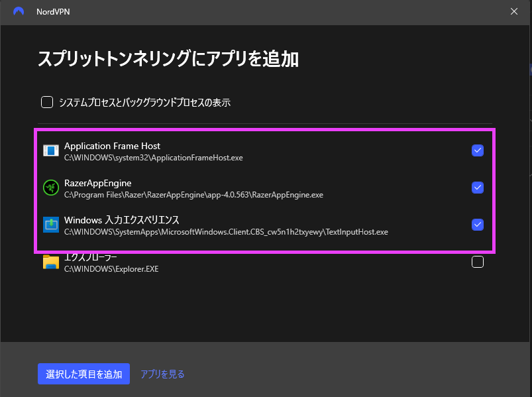
Task: Click the NordVPN logo icon in title bar
Action: pos(19,11)
